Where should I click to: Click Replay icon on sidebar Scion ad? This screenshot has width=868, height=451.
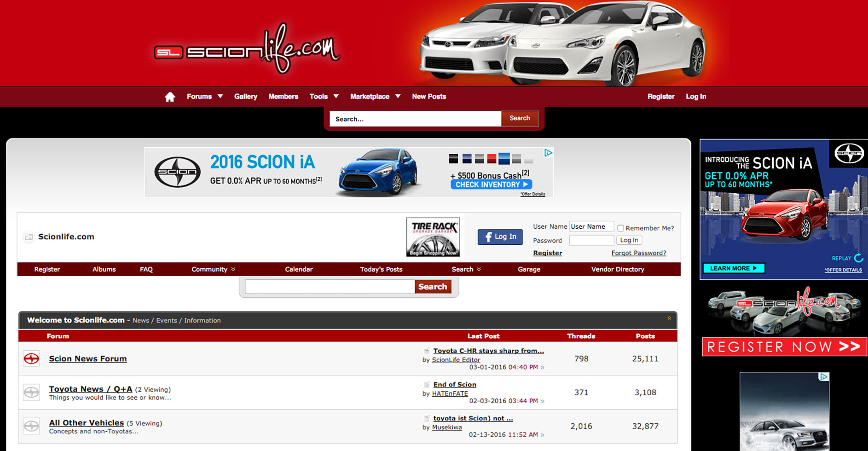858,258
